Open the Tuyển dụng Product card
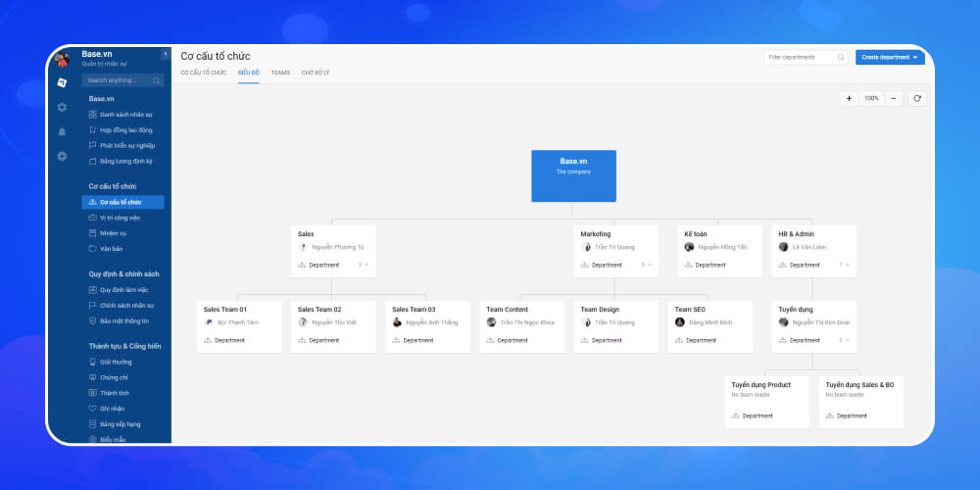980x490 pixels. [767, 402]
